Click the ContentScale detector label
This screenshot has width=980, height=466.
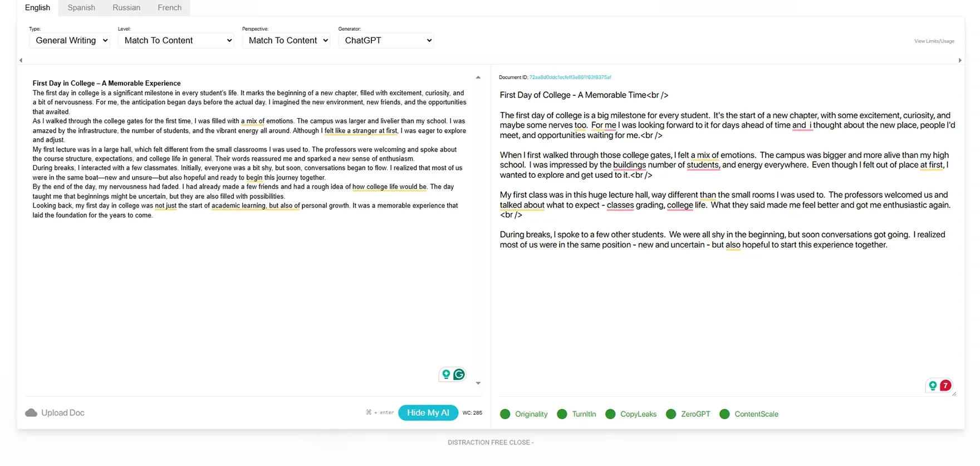[x=756, y=414]
